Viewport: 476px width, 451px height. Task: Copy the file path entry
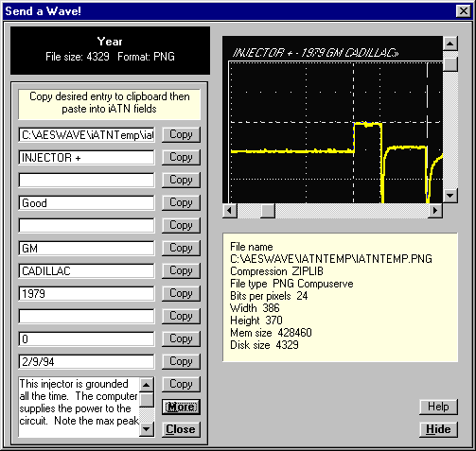pyautogui.click(x=181, y=134)
